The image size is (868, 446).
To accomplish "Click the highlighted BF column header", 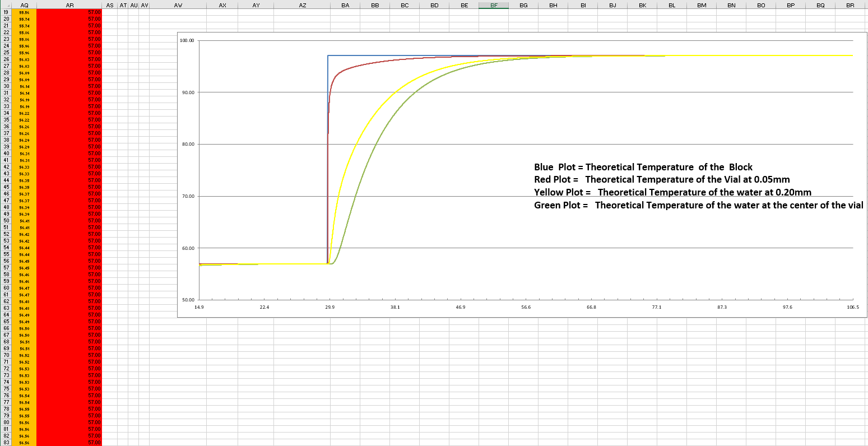I will point(494,5).
